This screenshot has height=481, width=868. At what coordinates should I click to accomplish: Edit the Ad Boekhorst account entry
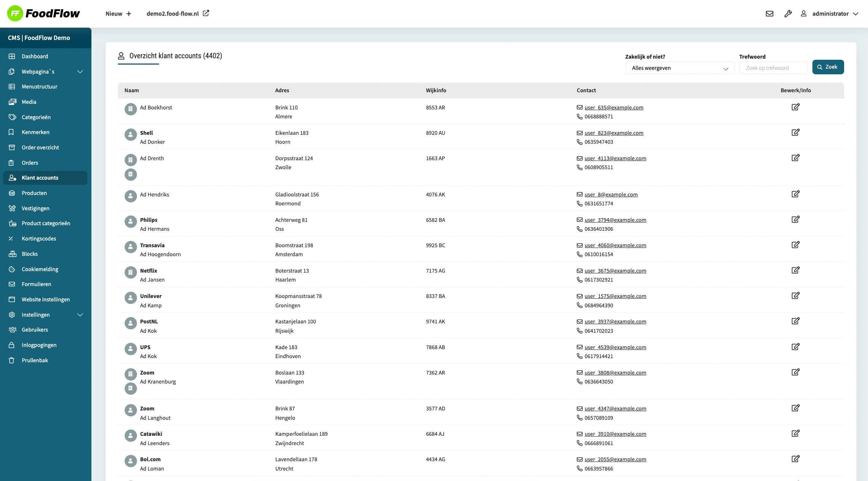(795, 107)
